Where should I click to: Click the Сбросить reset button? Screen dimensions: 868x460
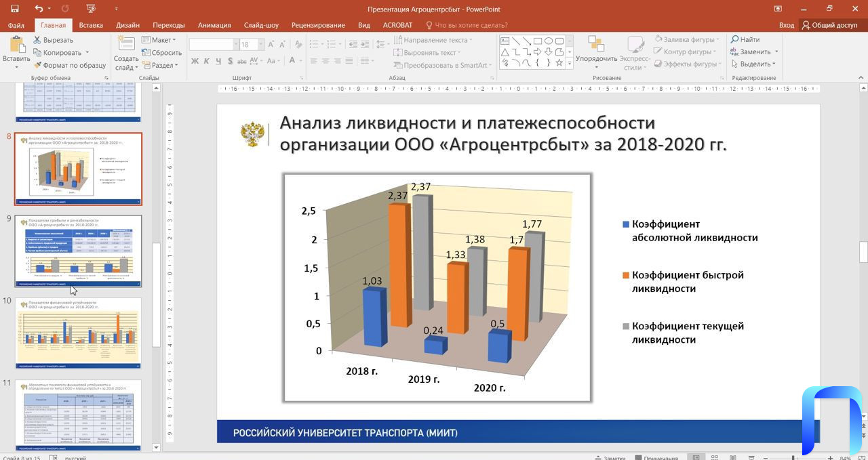pyautogui.click(x=162, y=53)
